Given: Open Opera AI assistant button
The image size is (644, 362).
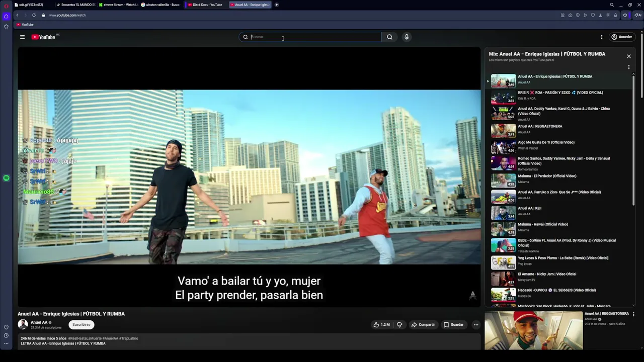Looking at the screenshot, I should tap(637, 15).
